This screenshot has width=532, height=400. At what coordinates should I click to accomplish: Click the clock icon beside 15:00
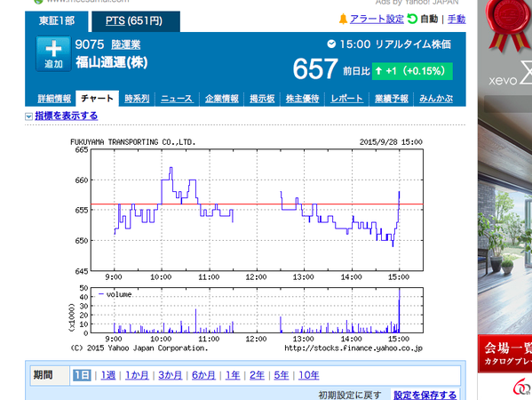331,44
